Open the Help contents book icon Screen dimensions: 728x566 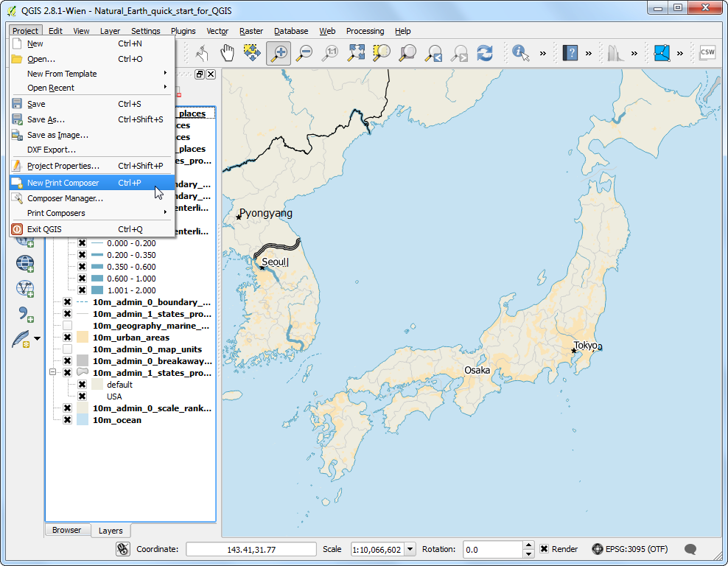(x=570, y=53)
